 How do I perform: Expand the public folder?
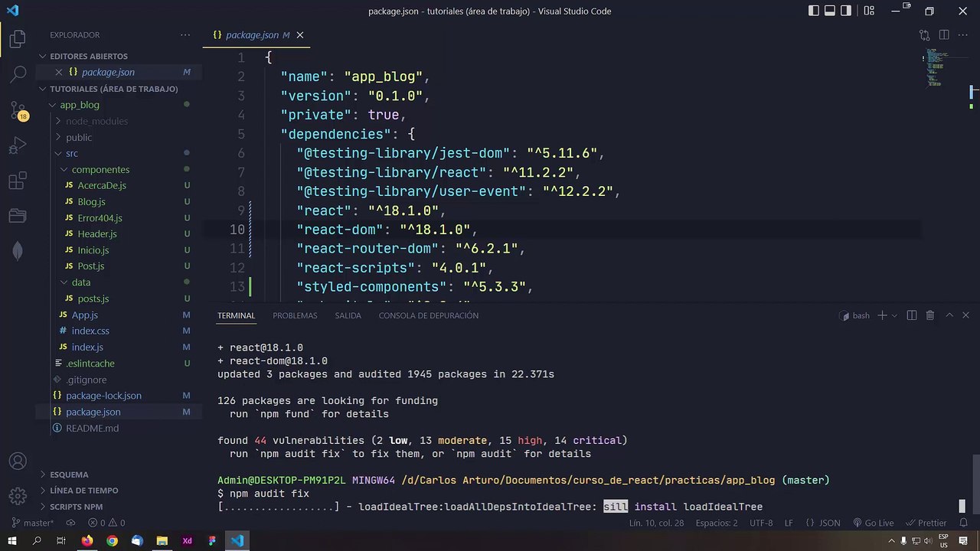coord(79,137)
